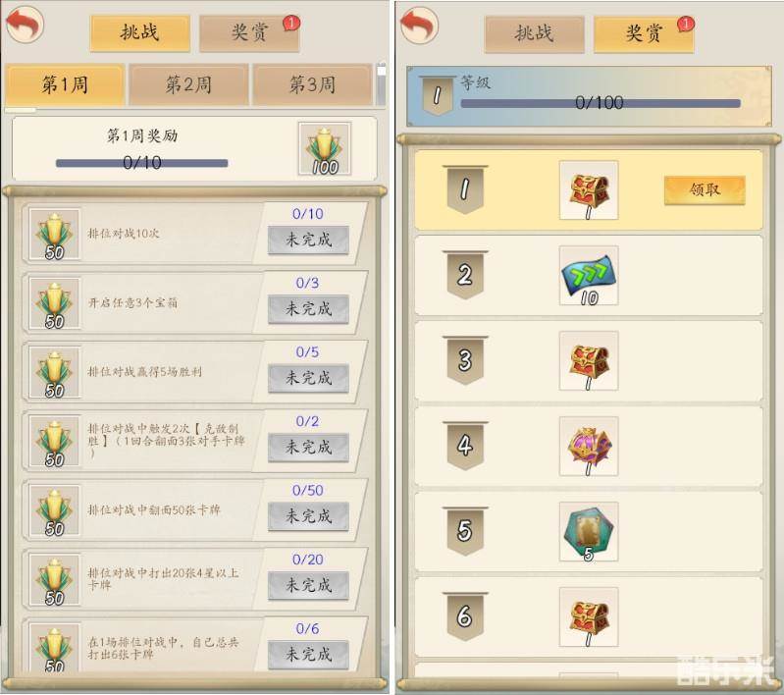784x695 pixels.
Task: Tap the level 2 green arrows ticket reward
Action: 589,275
